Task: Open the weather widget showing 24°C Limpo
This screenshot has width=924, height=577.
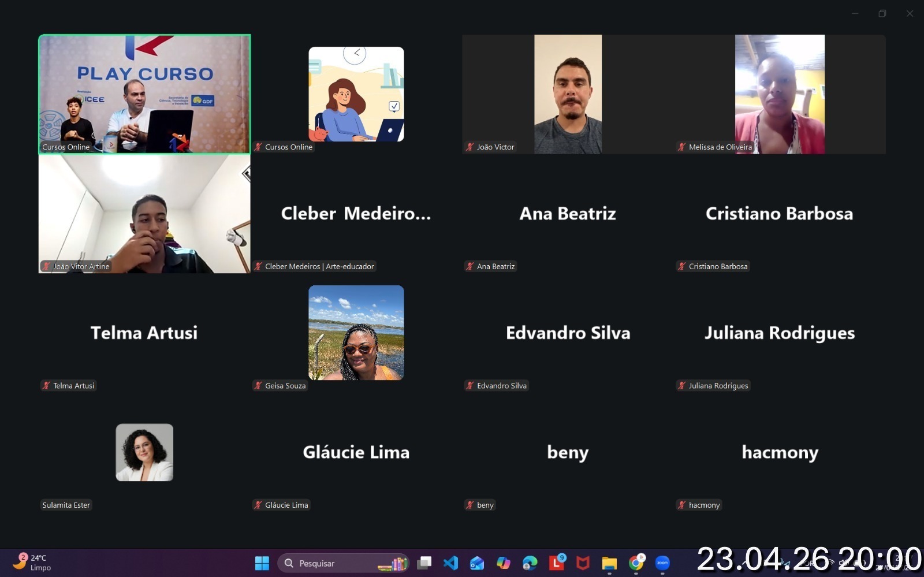Action: point(33,563)
